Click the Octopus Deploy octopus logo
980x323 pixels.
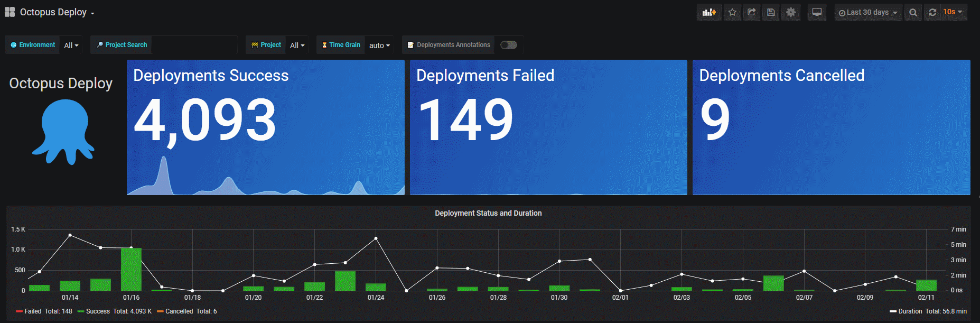click(x=63, y=132)
